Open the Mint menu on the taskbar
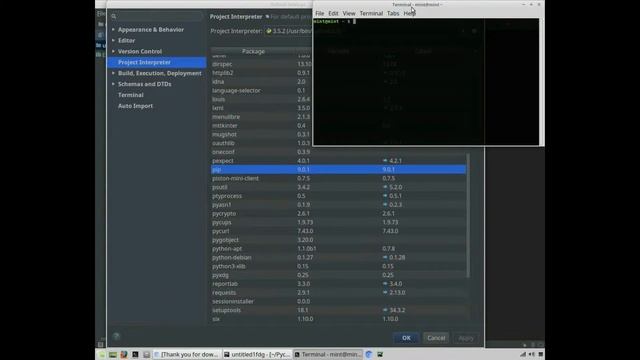The height and width of the screenshot is (360, 640). click(x=102, y=355)
